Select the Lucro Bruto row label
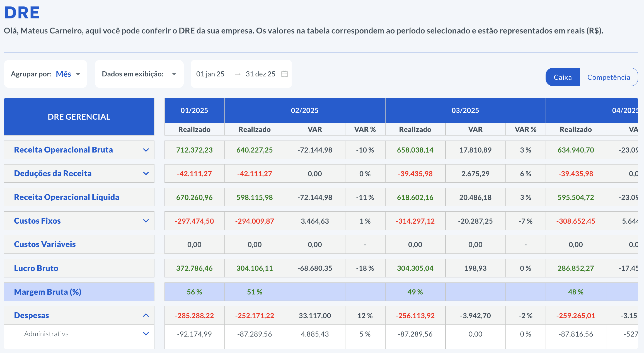 point(36,268)
